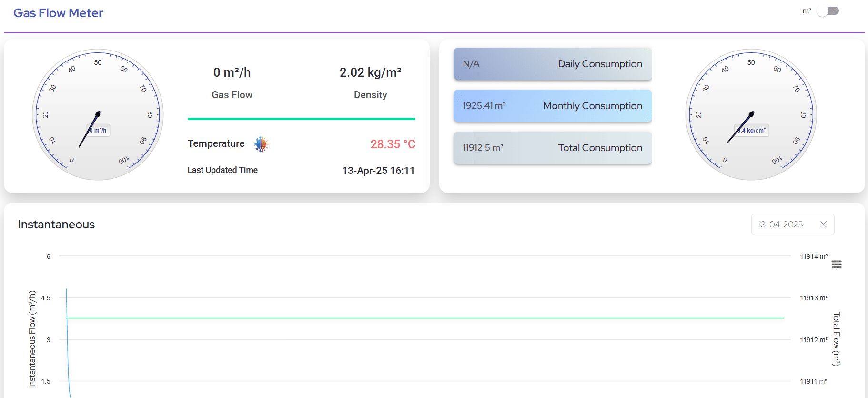Select the 11912.5 m³ total value

point(483,148)
